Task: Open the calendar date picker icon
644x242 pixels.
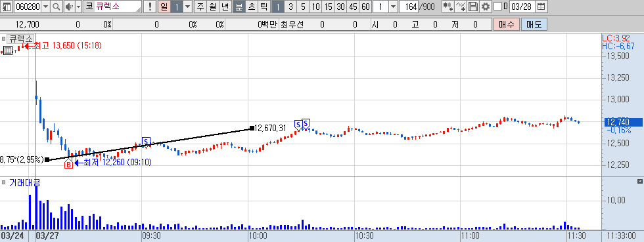Action: (x=541, y=7)
